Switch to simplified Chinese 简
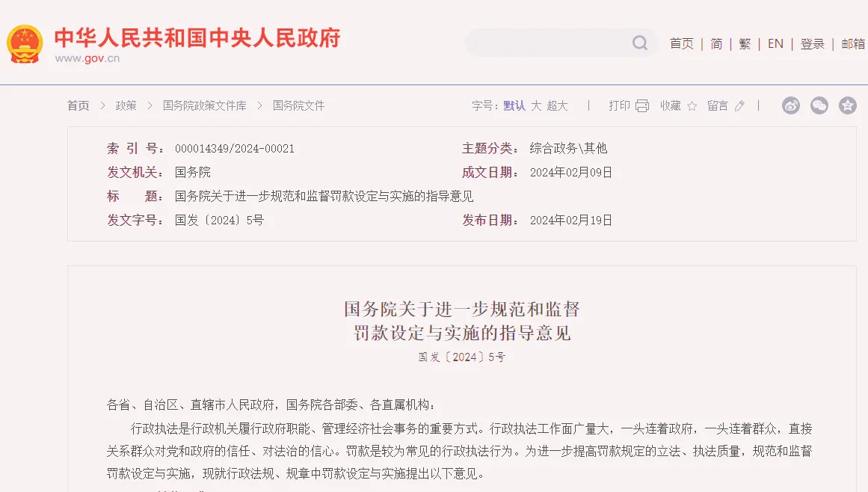Viewport: 868px width, 492px height. click(716, 43)
